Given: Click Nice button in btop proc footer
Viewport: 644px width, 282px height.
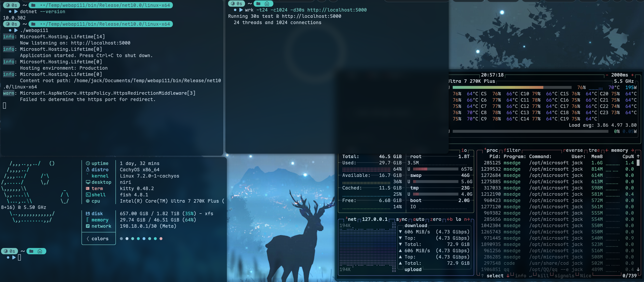Looking at the screenshot, I should pos(586,276).
